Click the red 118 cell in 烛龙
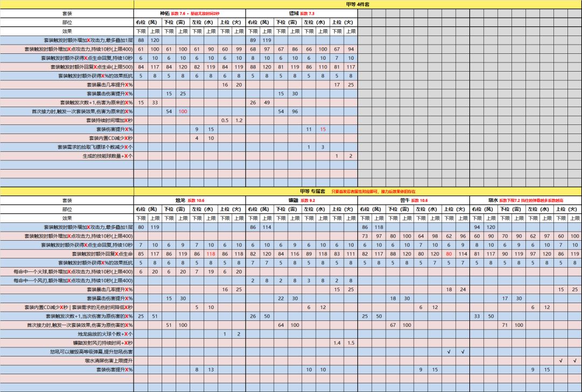 [211, 254]
